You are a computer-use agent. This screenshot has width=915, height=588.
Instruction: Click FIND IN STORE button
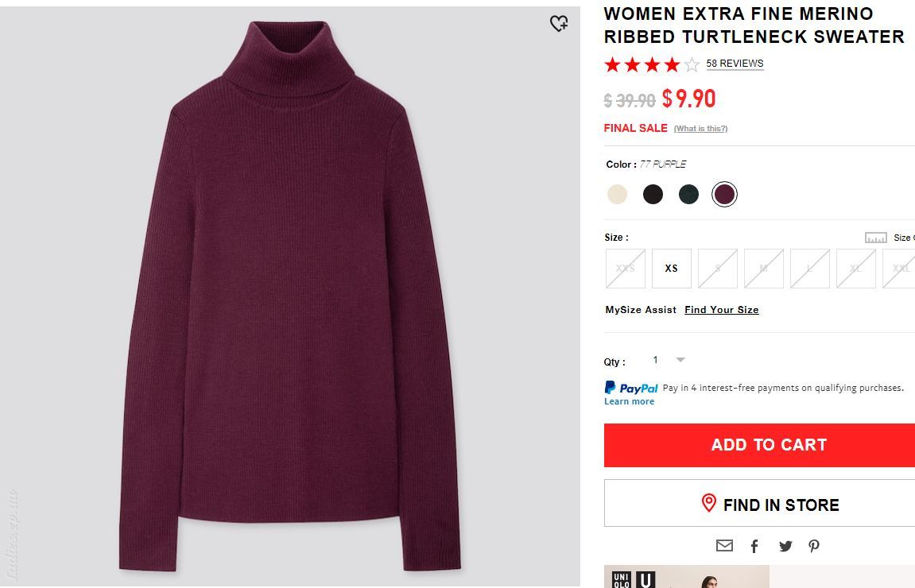(x=759, y=504)
